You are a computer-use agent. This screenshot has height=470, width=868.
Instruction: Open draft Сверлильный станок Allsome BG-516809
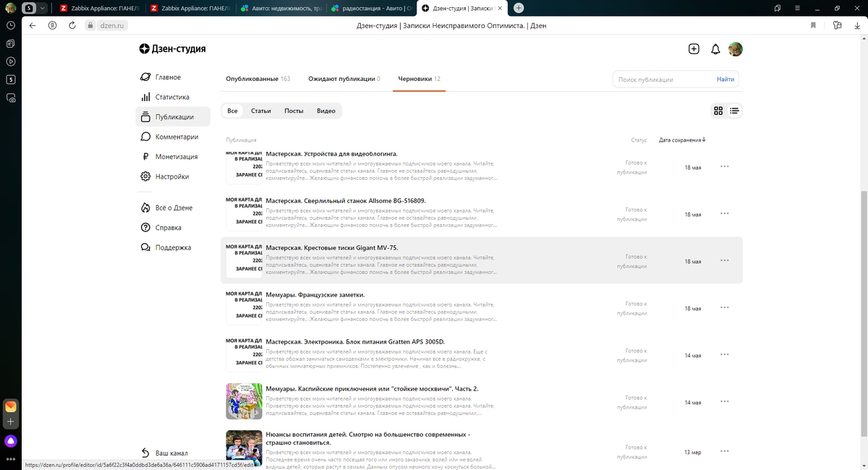346,200
